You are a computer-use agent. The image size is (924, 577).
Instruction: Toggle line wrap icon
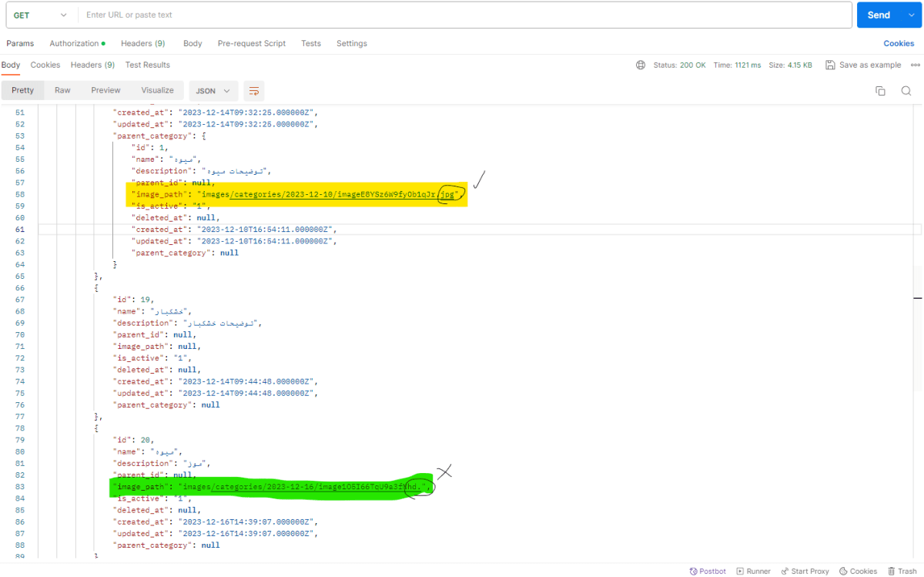coord(254,91)
